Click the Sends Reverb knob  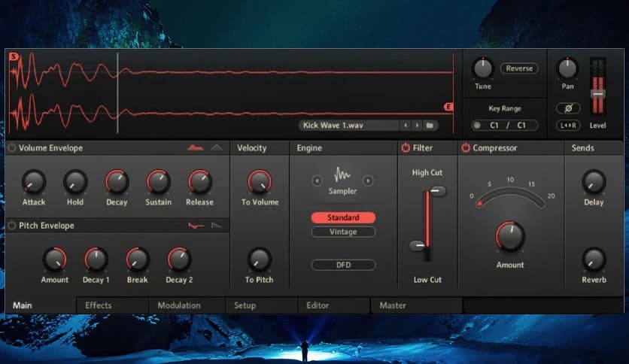(594, 259)
